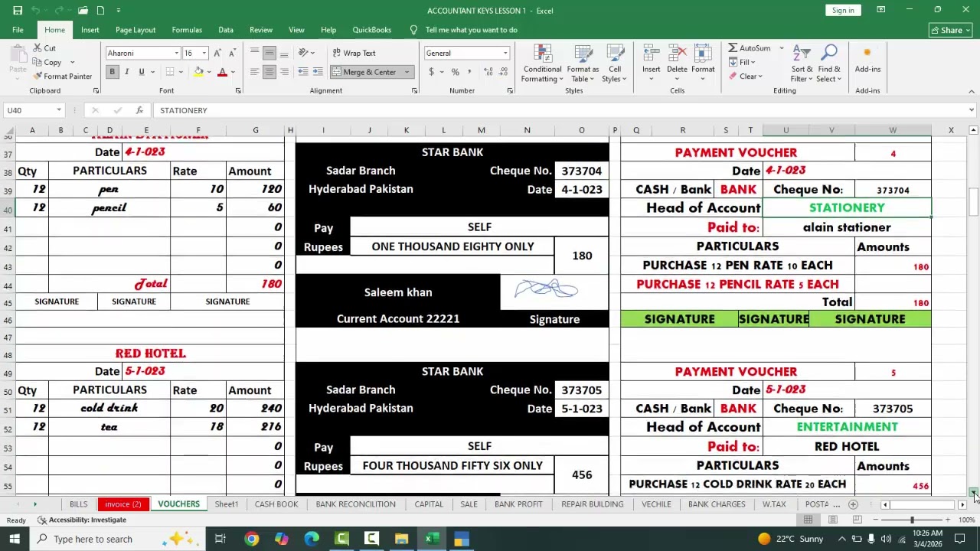
Task: Click the AutoSum sigma icon
Action: point(733,48)
